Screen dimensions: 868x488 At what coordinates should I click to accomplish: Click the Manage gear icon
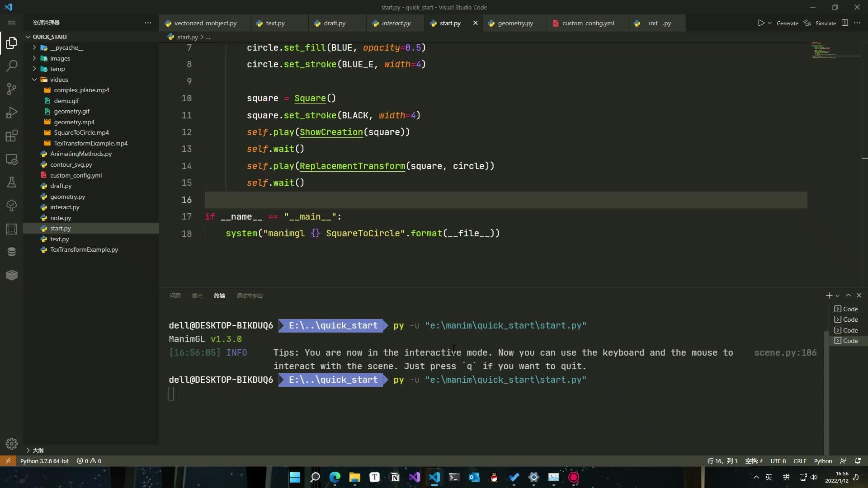12,444
